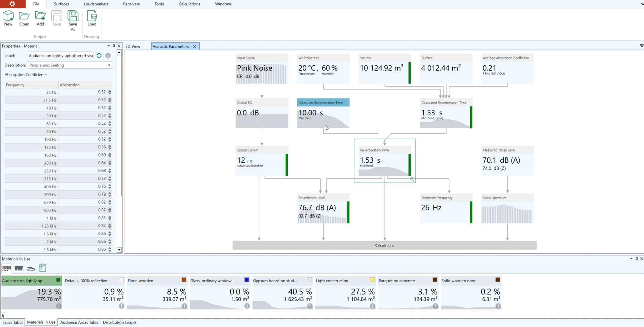
Task: Expand Properties panel options arrow
Action: tap(108, 46)
